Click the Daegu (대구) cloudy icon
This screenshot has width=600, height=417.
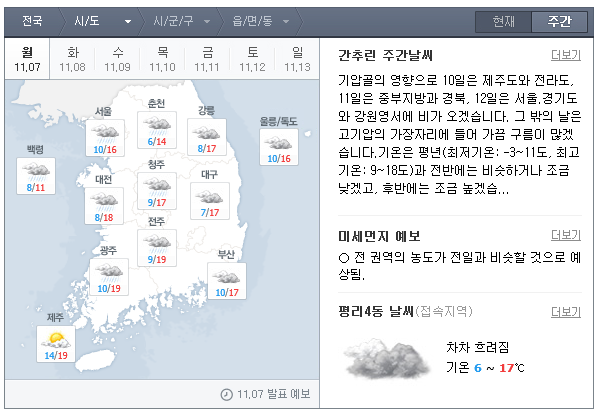coord(210,196)
